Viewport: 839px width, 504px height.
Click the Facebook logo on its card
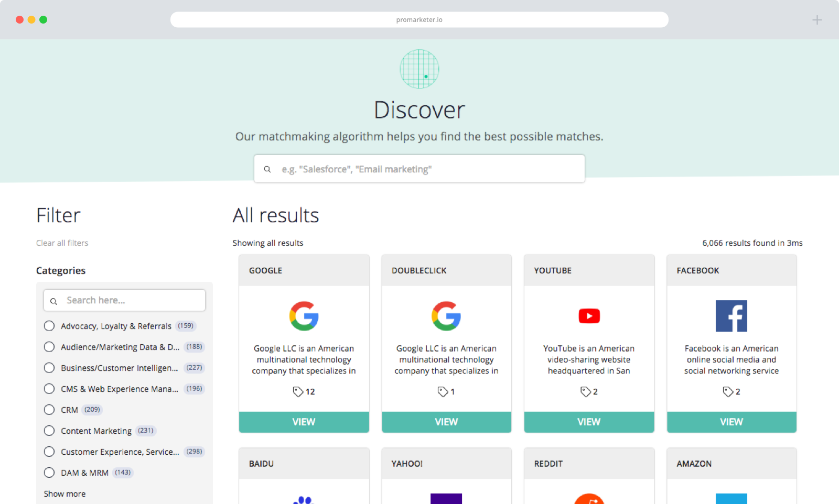pos(732,316)
